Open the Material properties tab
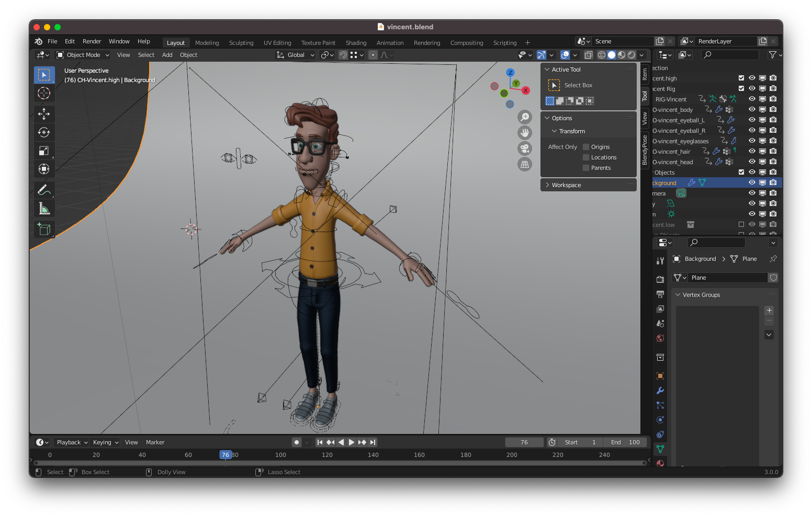812x516 pixels. point(660,463)
